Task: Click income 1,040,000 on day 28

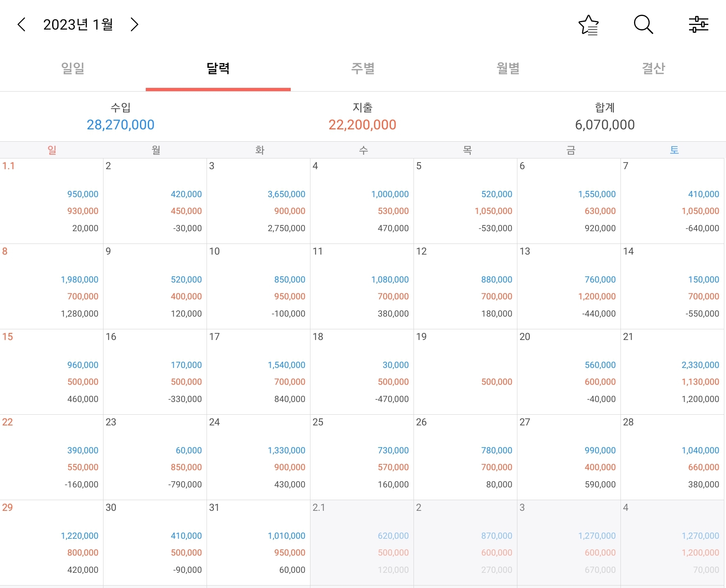Action: 701,450
